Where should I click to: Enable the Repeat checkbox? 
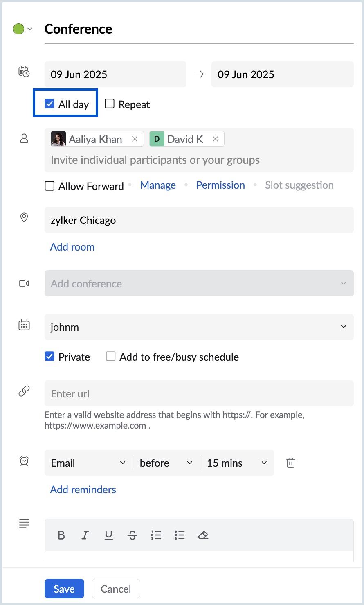click(x=110, y=104)
